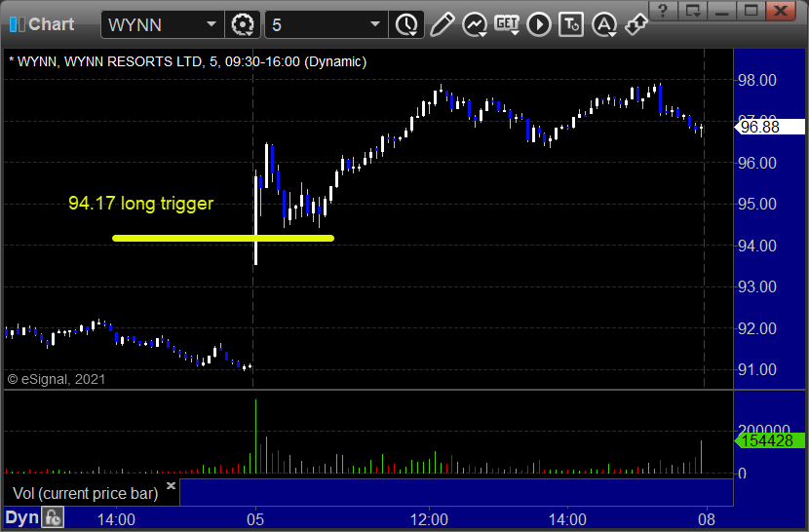Click the 12:00 time axis label

pyautogui.click(x=429, y=519)
